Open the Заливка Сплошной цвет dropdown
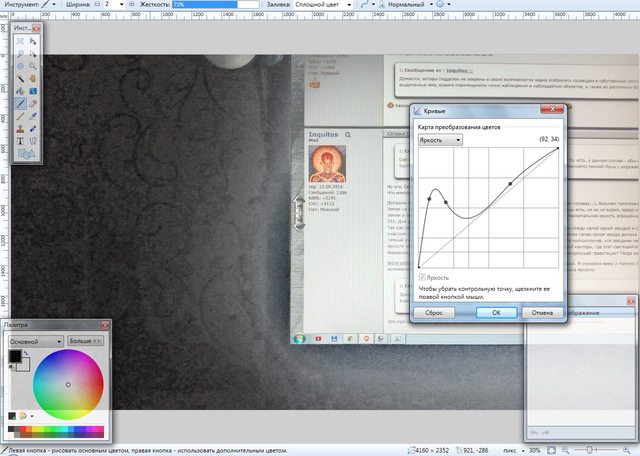The height and width of the screenshot is (456, 640). (x=322, y=4)
